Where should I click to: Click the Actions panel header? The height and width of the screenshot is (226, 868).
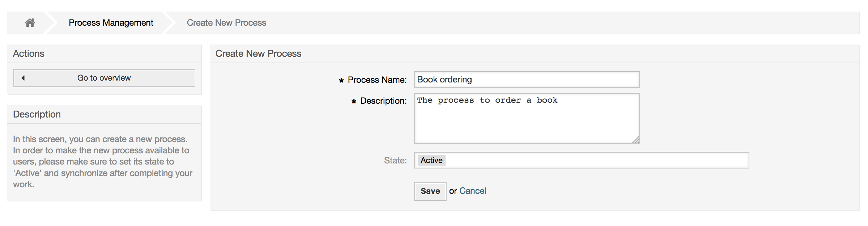(x=29, y=54)
